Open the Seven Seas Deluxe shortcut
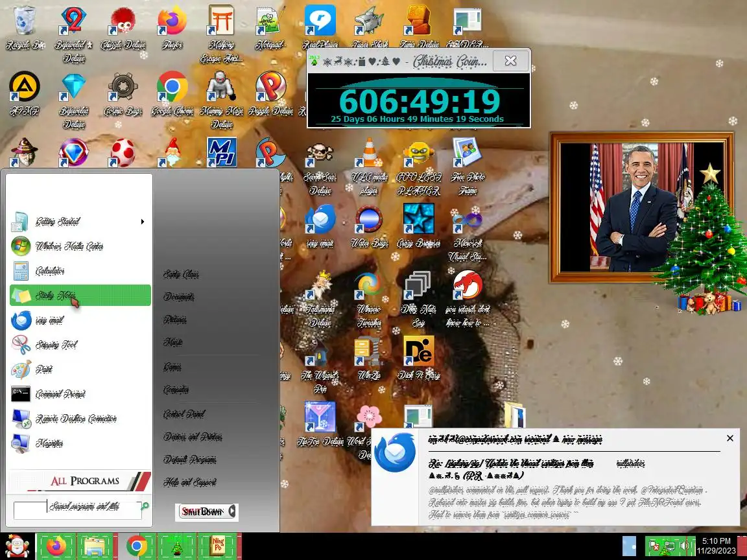 [320, 166]
